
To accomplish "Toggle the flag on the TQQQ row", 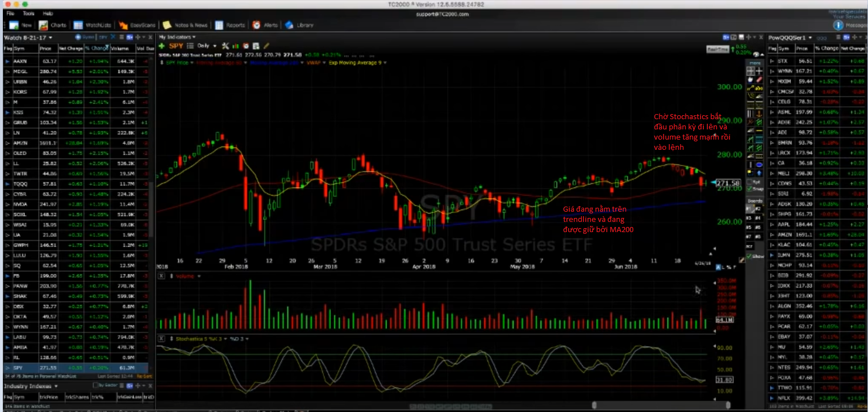I will (7, 184).
